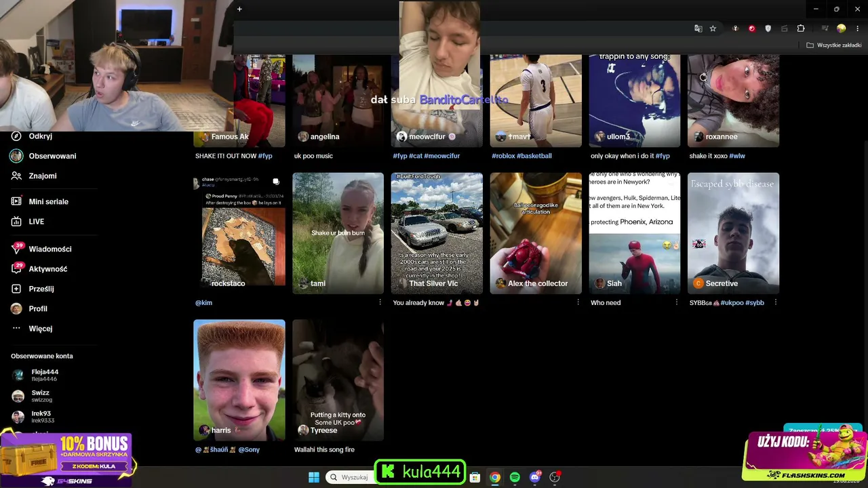Play the harris video thumbnail
The image size is (868, 488).
coord(239,380)
